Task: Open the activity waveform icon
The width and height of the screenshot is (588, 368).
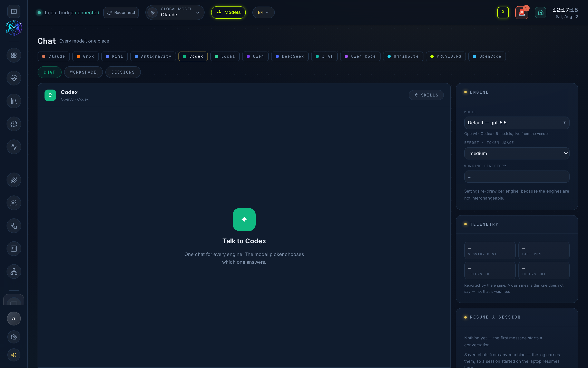Action: [x=14, y=147]
